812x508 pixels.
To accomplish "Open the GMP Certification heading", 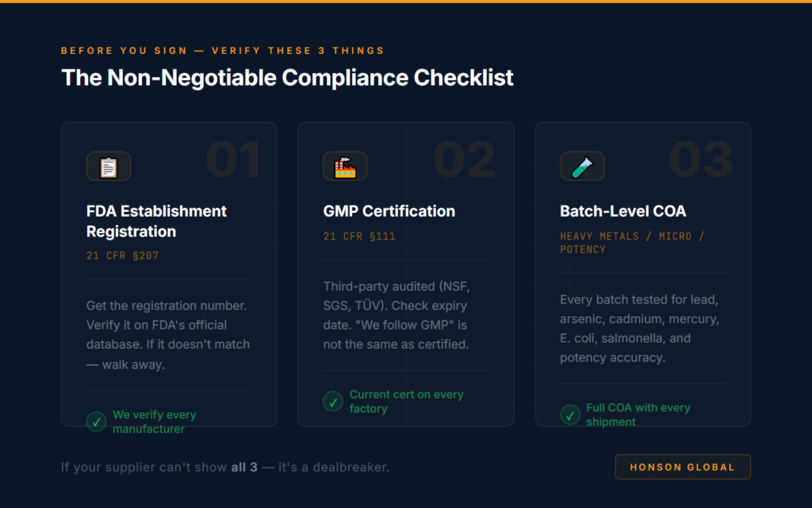I will pyautogui.click(x=389, y=211).
